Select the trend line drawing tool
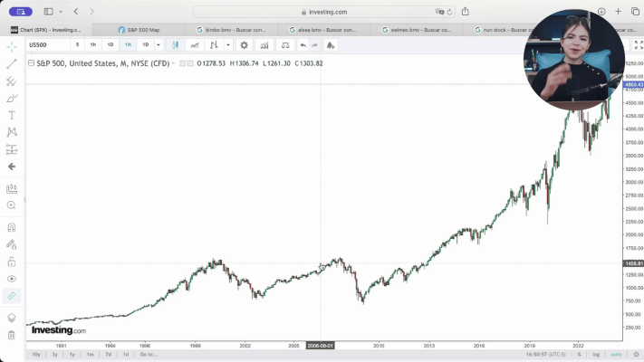Screen dimensions: 644x362 [x=12, y=64]
